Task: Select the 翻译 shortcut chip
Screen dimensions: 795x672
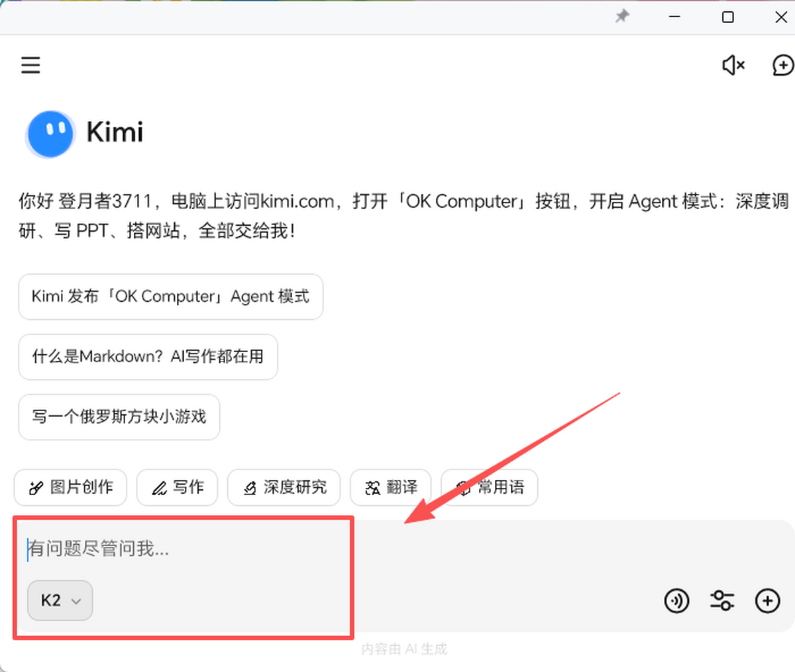Action: tap(390, 487)
